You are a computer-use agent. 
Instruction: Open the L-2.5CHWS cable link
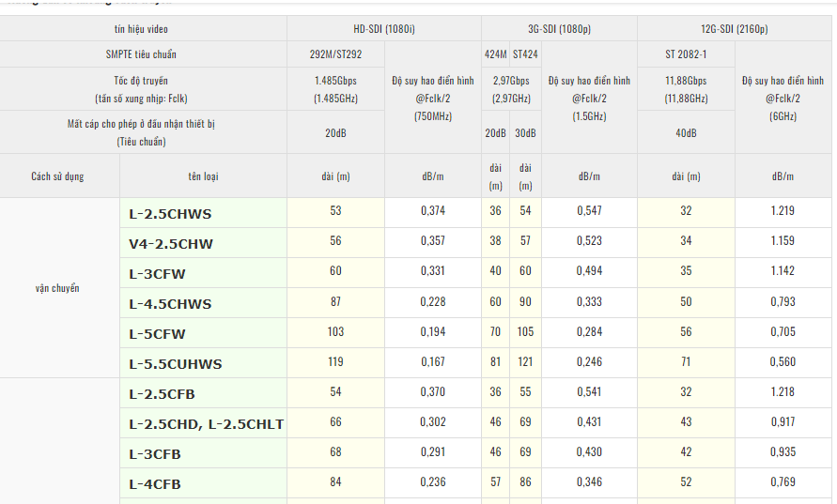coord(171,214)
